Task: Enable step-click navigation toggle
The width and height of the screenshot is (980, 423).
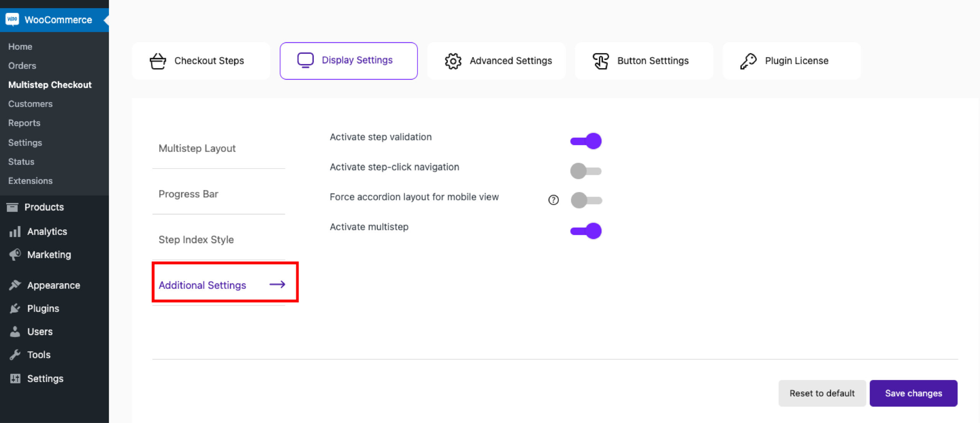Action: [x=586, y=171]
